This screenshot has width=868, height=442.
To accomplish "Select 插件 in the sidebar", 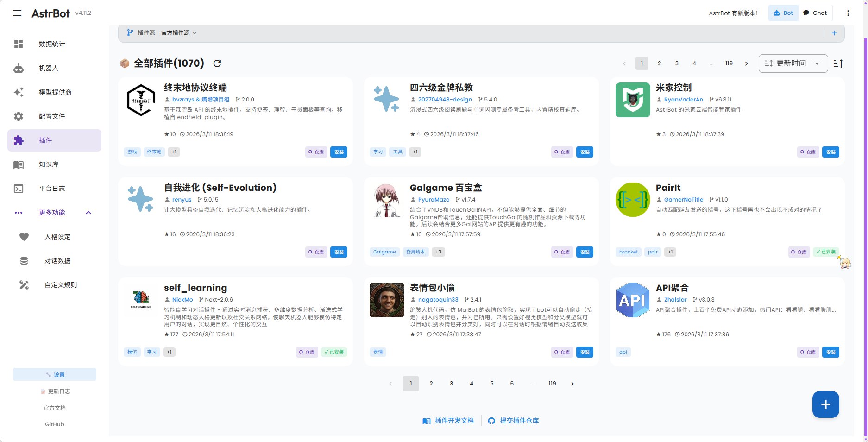I will 54,140.
